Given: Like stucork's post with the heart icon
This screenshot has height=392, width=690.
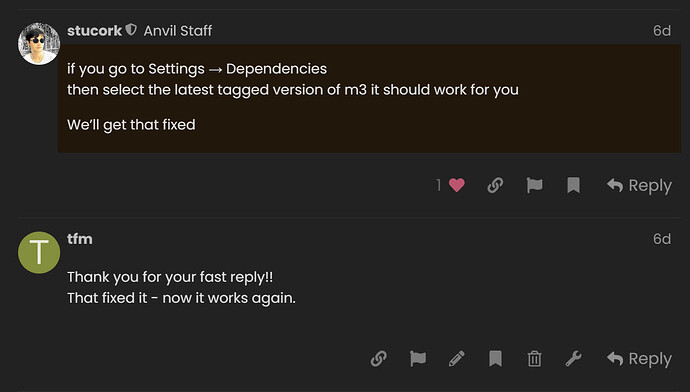Looking at the screenshot, I should pos(456,185).
